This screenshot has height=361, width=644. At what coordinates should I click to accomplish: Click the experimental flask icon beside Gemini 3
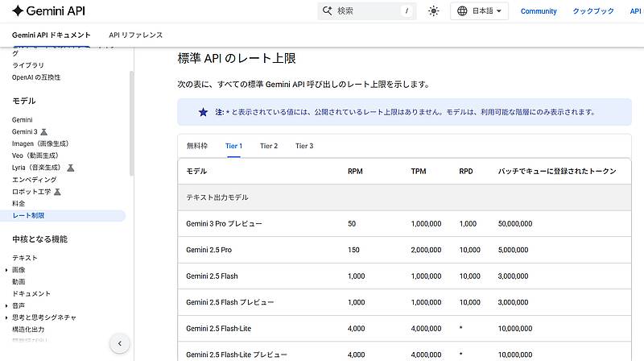(44, 132)
